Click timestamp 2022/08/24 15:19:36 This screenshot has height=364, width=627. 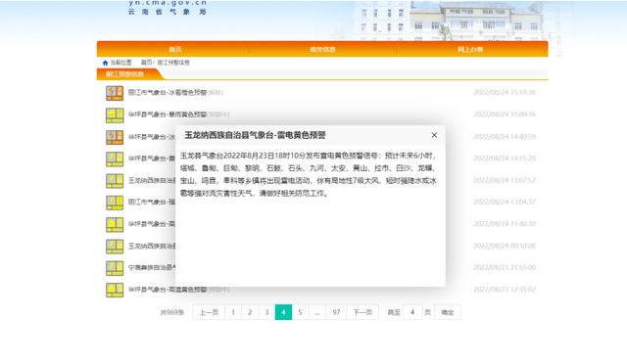pos(505,93)
